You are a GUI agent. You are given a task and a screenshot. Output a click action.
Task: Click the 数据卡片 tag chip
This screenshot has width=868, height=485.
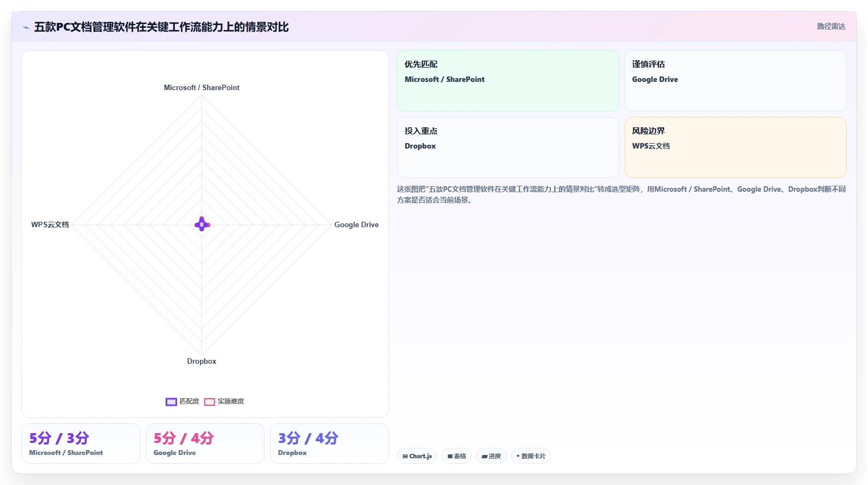531,456
